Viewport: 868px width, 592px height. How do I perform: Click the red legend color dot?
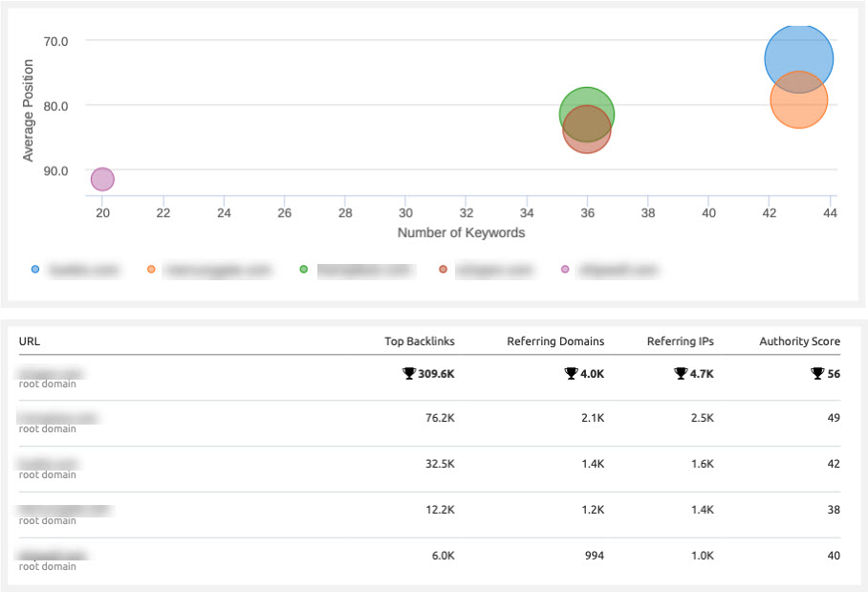click(443, 271)
